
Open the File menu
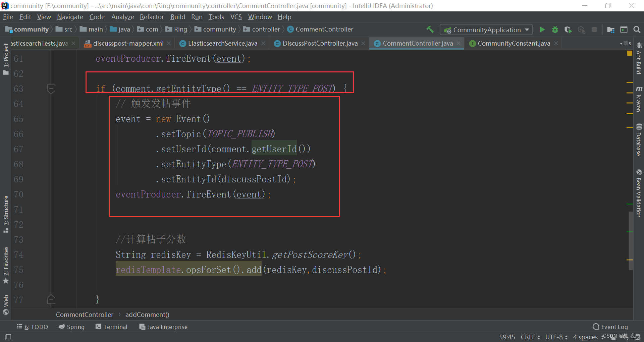coord(8,17)
